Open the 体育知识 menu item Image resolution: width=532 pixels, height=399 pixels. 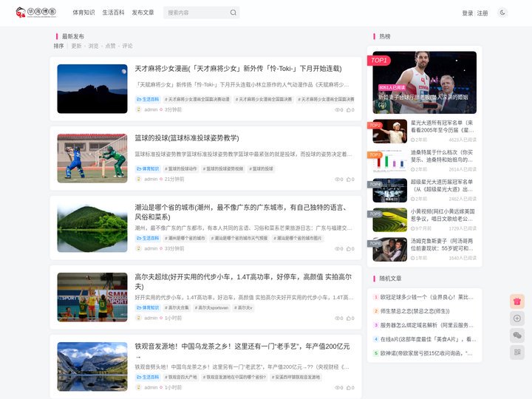click(x=83, y=13)
